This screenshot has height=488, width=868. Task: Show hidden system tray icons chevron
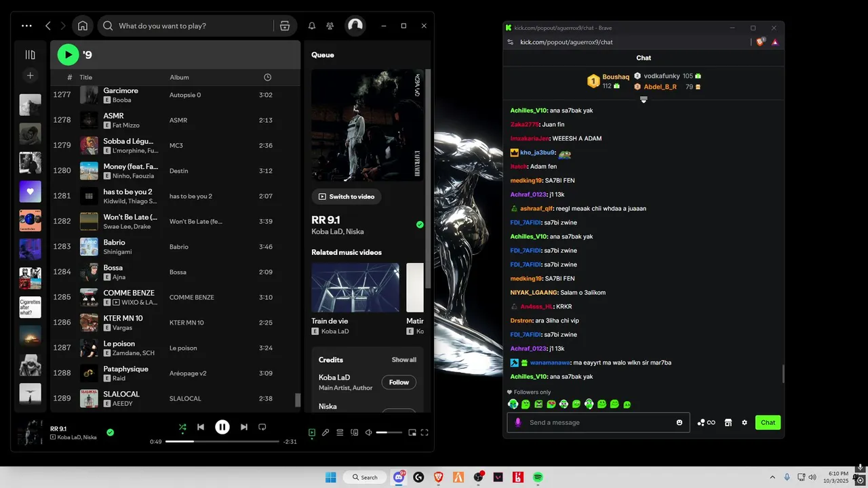772,477
